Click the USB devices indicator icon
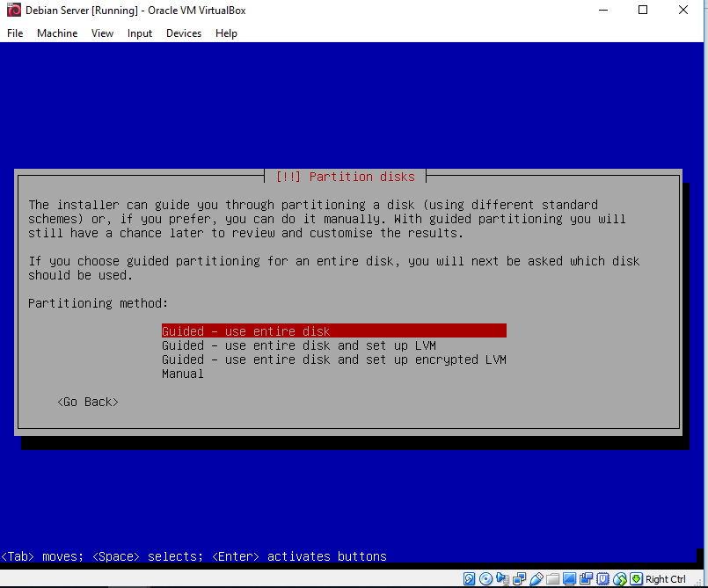The height and width of the screenshot is (588, 708). click(x=536, y=579)
